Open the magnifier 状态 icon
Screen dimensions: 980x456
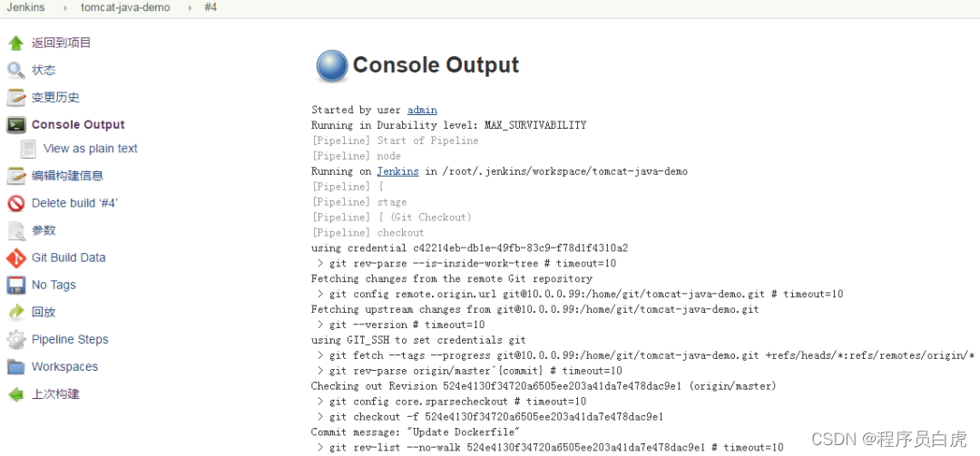click(16, 70)
